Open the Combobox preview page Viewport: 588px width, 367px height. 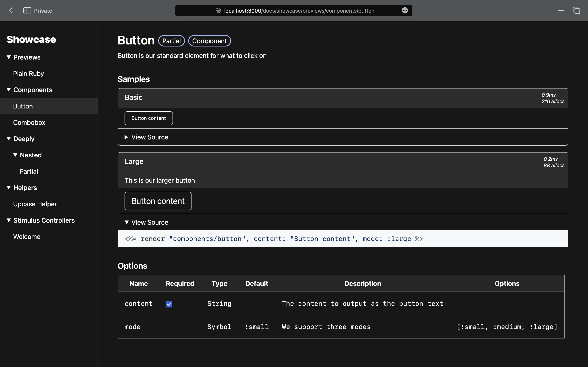[29, 122]
